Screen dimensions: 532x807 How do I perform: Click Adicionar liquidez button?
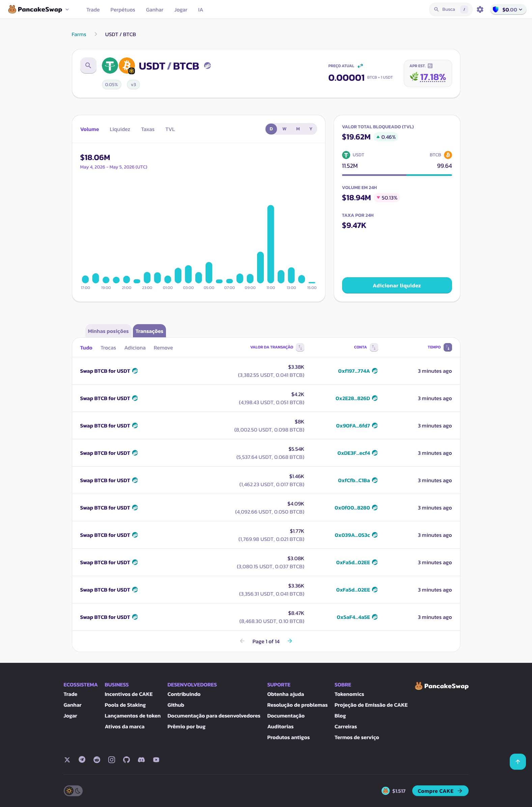397,286
